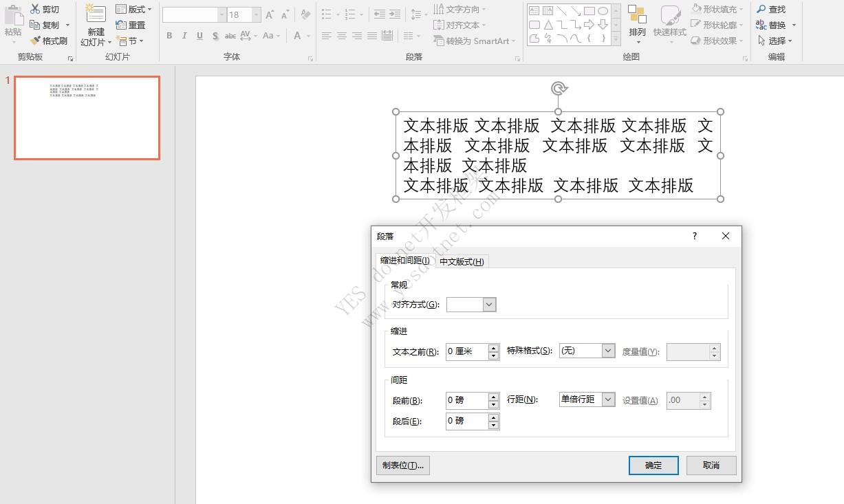Click 转换为 SmartArt button
This screenshot has height=504, width=844.
tap(474, 41)
